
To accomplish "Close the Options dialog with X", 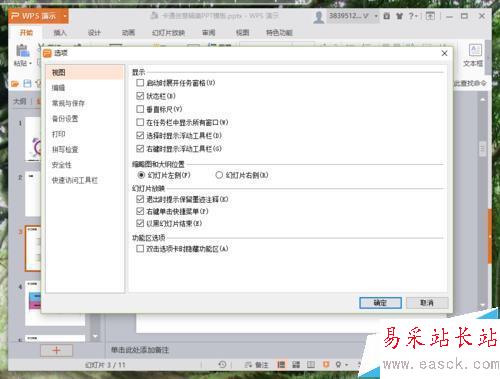I will 444,53.
